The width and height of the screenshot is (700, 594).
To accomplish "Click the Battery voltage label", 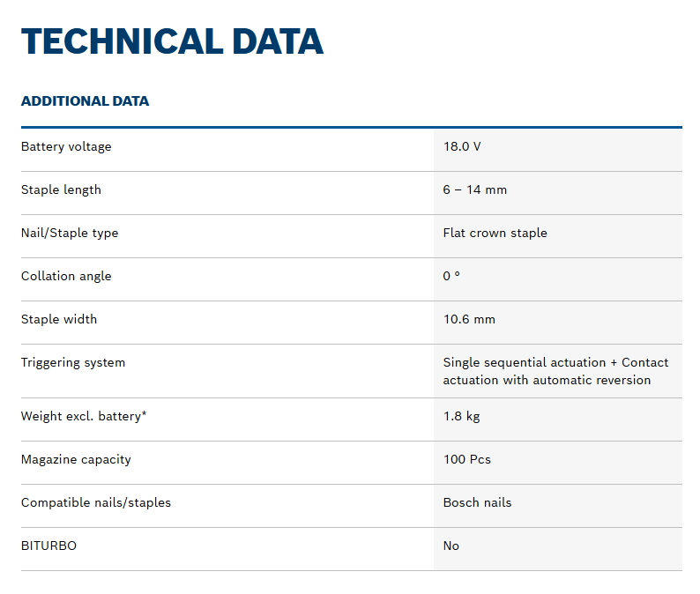I will click(x=66, y=146).
